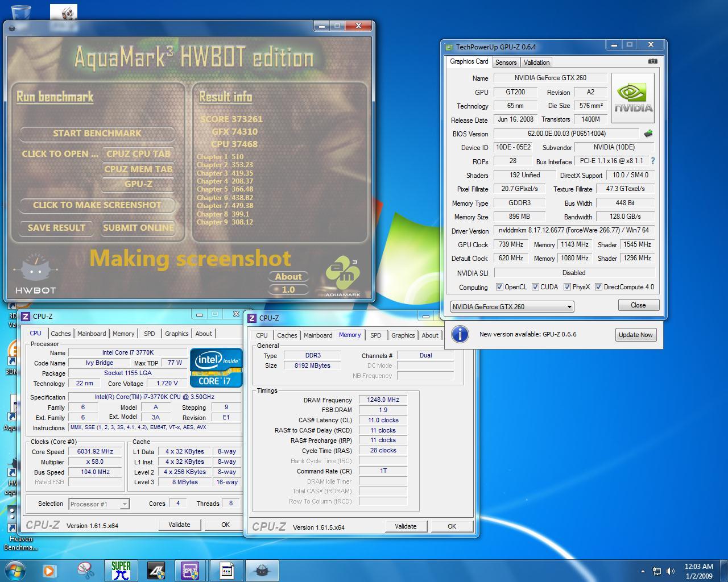The width and height of the screenshot is (728, 582).
Task: Open Mainboard tab in left CPU-Z window
Action: pos(92,334)
